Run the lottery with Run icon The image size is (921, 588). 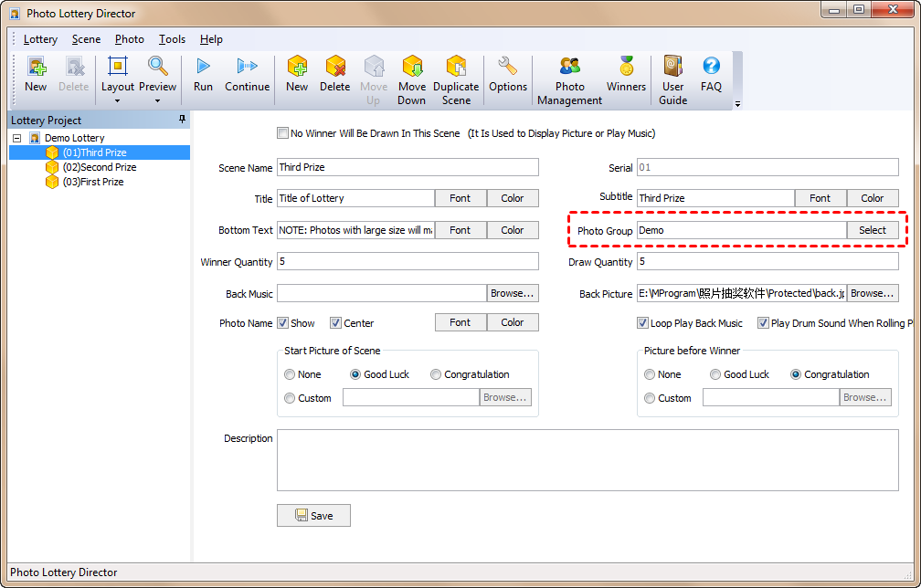pyautogui.click(x=203, y=67)
